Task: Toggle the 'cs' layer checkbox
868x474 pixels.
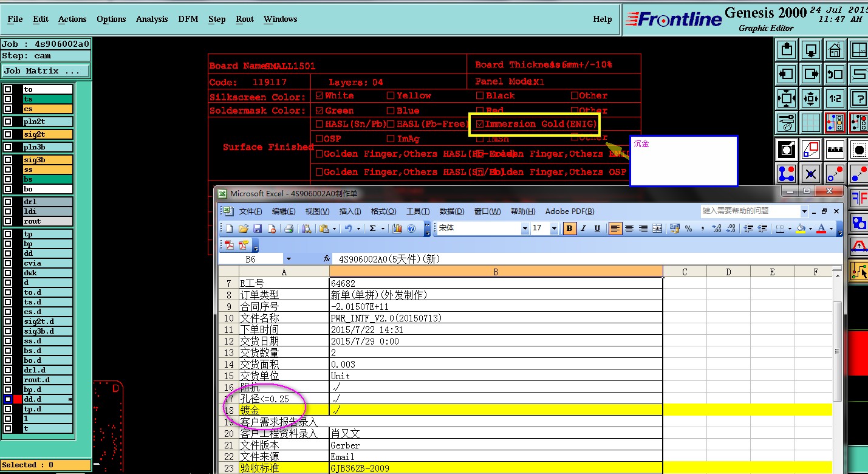Action: (x=8, y=109)
